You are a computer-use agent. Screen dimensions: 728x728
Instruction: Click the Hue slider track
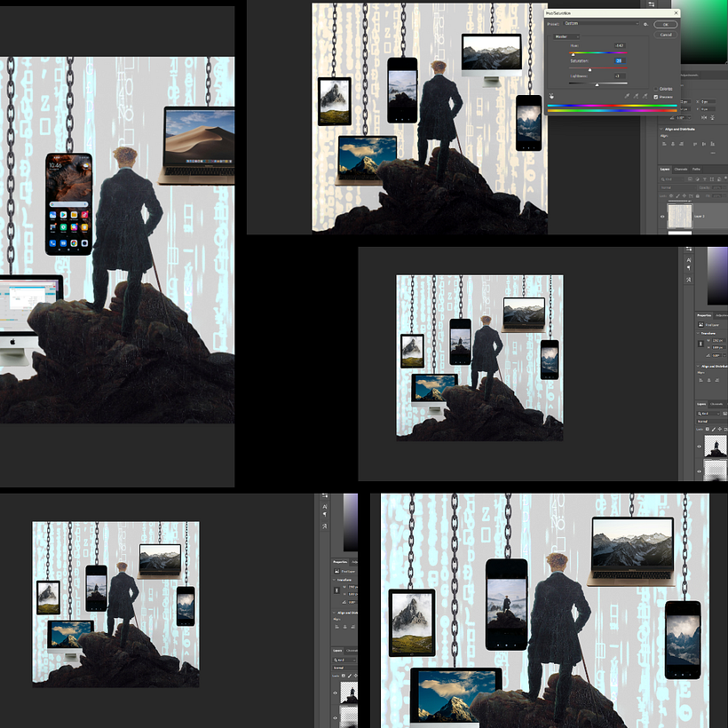[598, 52]
